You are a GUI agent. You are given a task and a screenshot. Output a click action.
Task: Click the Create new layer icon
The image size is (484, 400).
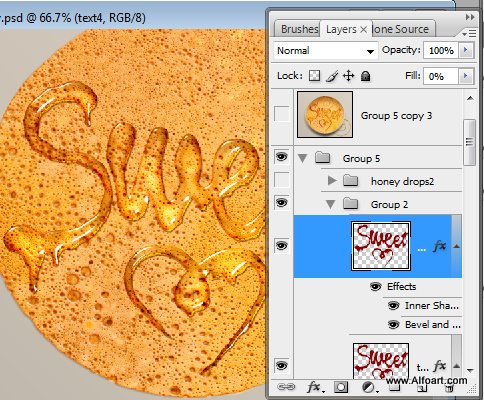[422, 388]
